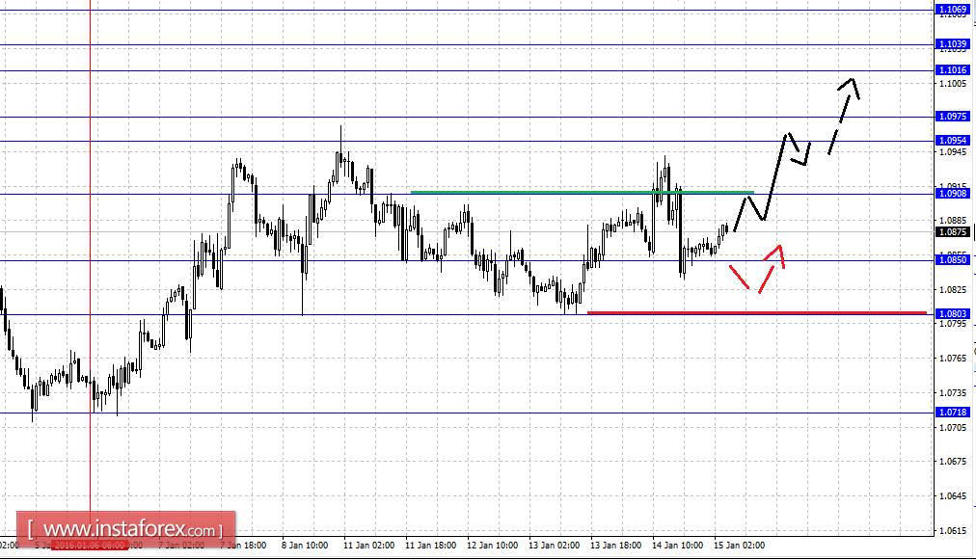976x560 pixels.
Task: Select the 1.0850 price level label
Action: (x=953, y=260)
